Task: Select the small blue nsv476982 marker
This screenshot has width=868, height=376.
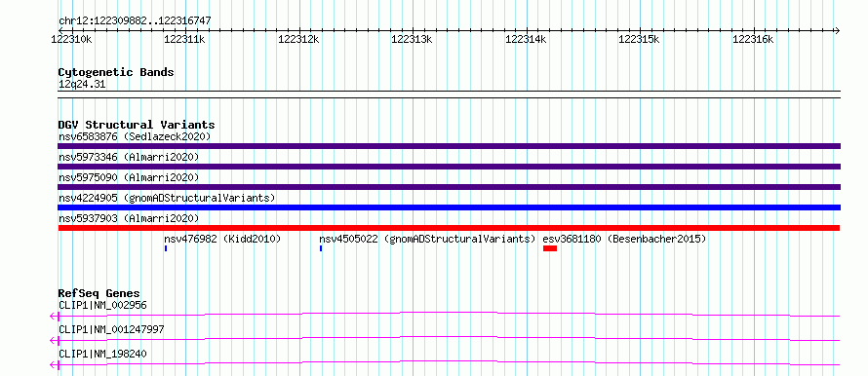Action: (x=166, y=248)
